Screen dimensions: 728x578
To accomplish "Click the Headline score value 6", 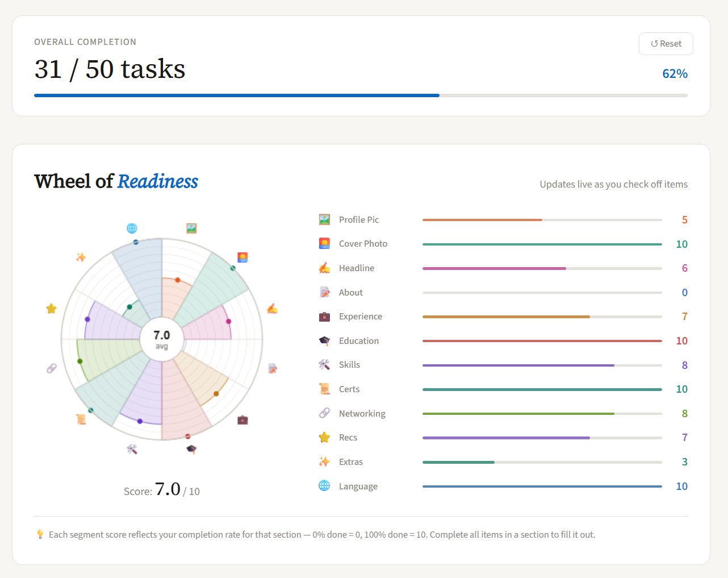I will click(684, 268).
